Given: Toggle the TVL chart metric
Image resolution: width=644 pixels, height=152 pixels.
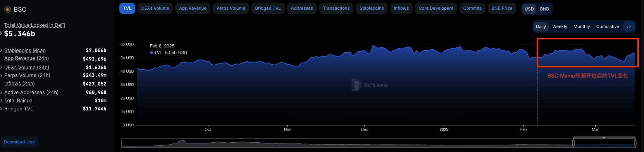Looking at the screenshot, I should (x=127, y=8).
